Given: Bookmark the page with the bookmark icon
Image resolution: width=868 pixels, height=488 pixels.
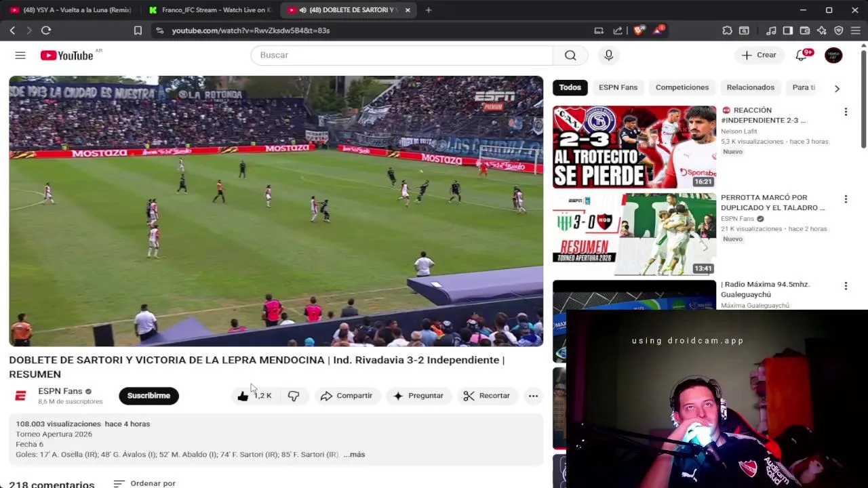Looking at the screenshot, I should [x=138, y=30].
